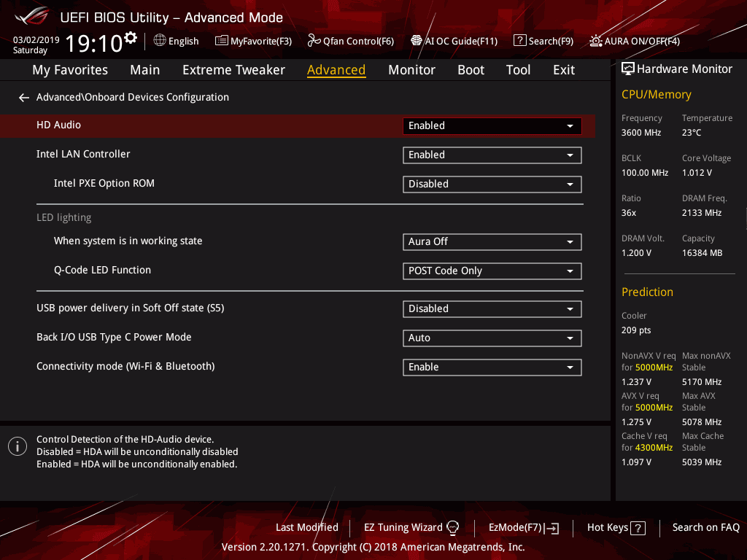Click the AI OC Guide icon
Viewport: 747px width, 560px height.
(417, 41)
